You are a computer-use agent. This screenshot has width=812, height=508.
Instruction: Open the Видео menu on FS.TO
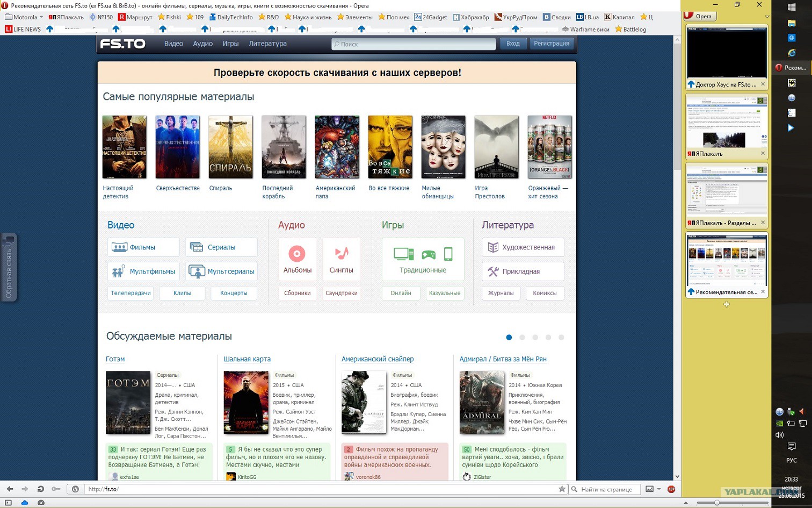pos(173,44)
